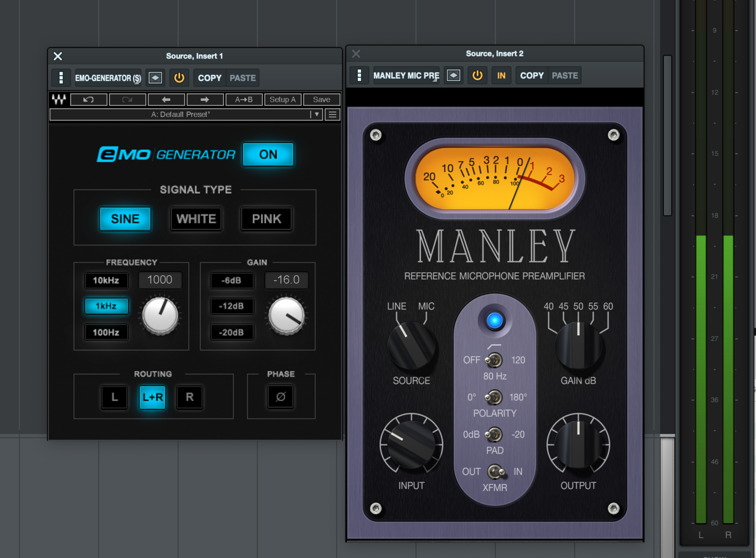Image resolution: width=756 pixels, height=558 pixels.
Task: Flip the POLARITY toggle switch
Action: coord(494,397)
